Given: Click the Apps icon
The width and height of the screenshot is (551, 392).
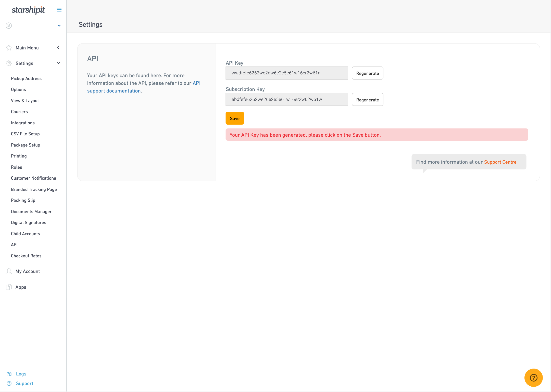Looking at the screenshot, I should tap(9, 287).
